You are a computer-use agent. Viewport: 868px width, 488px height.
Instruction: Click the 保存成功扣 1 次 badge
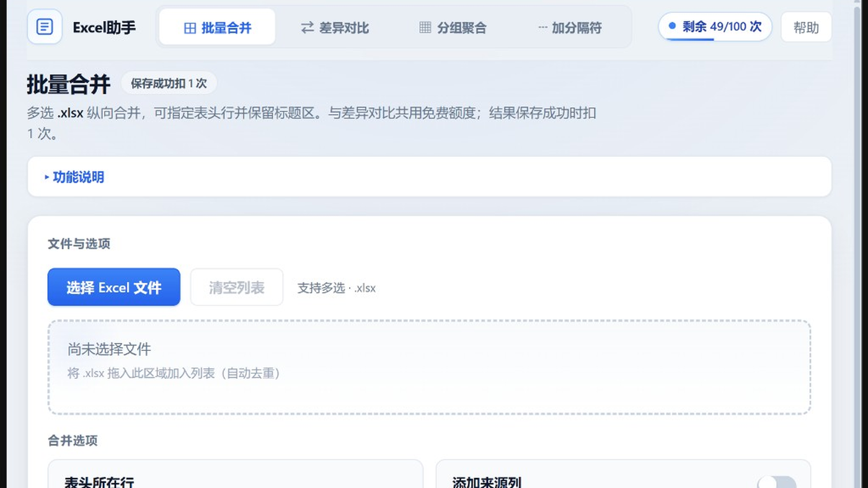[x=169, y=83]
